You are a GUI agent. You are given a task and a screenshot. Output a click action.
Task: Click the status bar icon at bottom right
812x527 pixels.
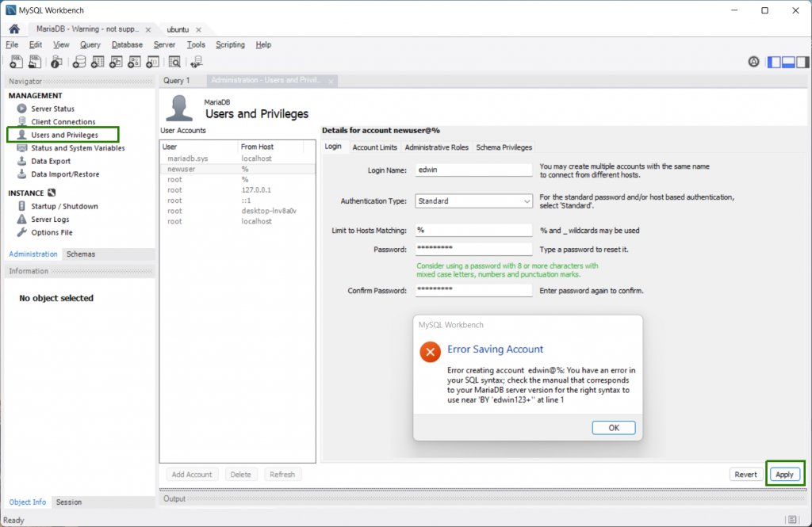point(792,520)
